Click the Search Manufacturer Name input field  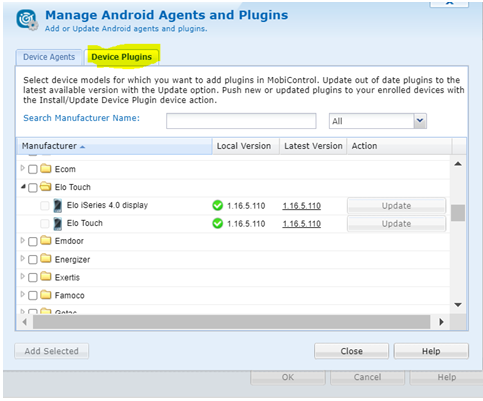(241, 121)
